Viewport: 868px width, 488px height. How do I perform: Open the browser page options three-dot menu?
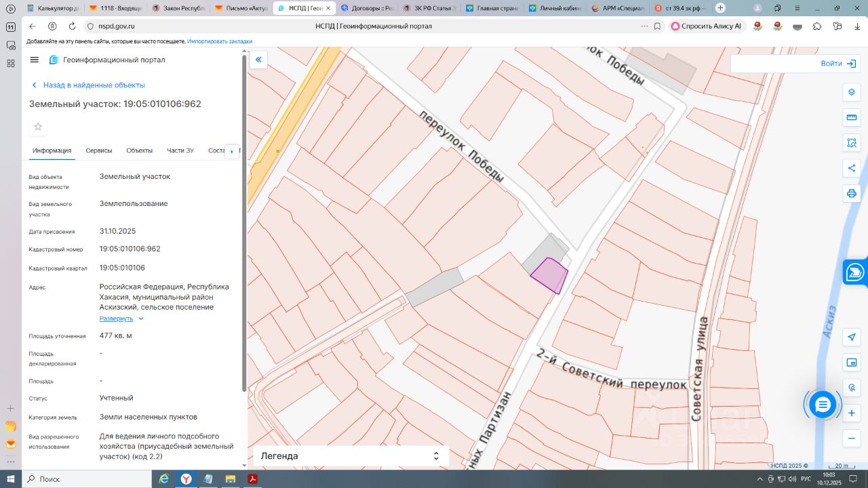tap(644, 26)
